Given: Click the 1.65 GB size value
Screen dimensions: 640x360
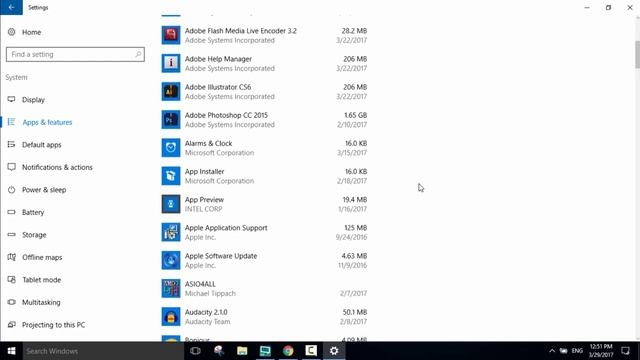Looking at the screenshot, I should [356, 115].
